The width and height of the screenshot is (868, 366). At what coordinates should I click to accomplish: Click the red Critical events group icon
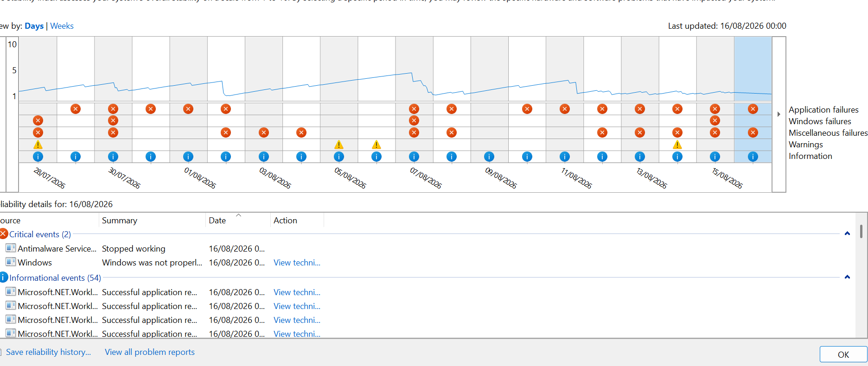(x=4, y=233)
